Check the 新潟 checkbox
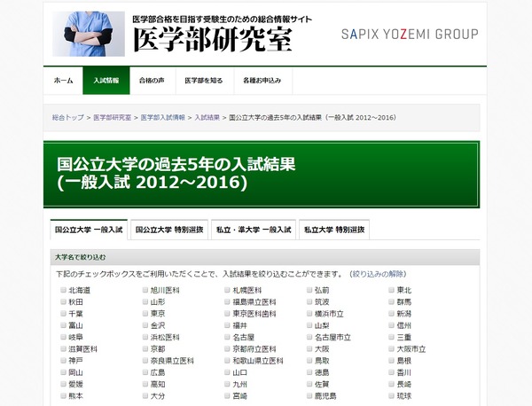Screen dimensions: 532x406 [x=392, y=314]
